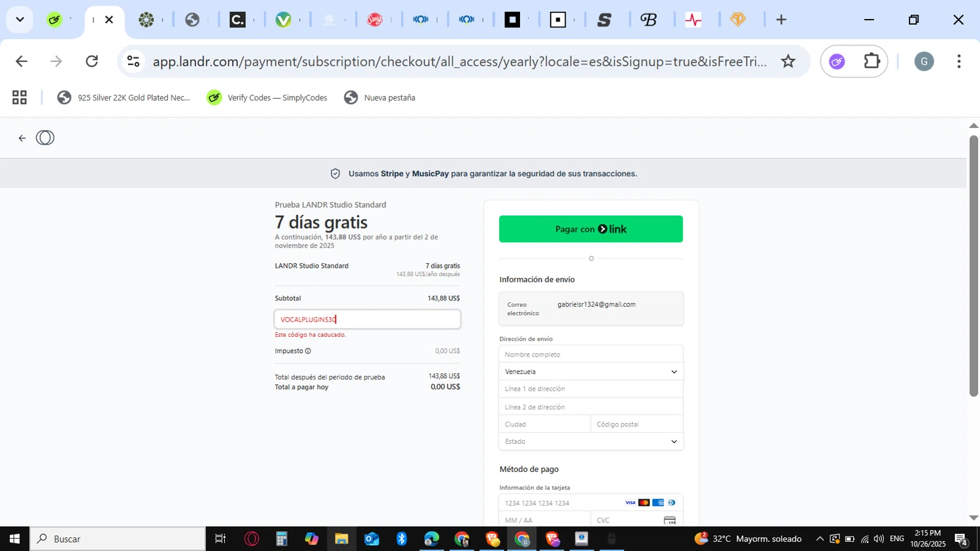Open the tab search dropdown arrow
Image resolution: width=980 pixels, height=551 pixels.
tap(20, 20)
